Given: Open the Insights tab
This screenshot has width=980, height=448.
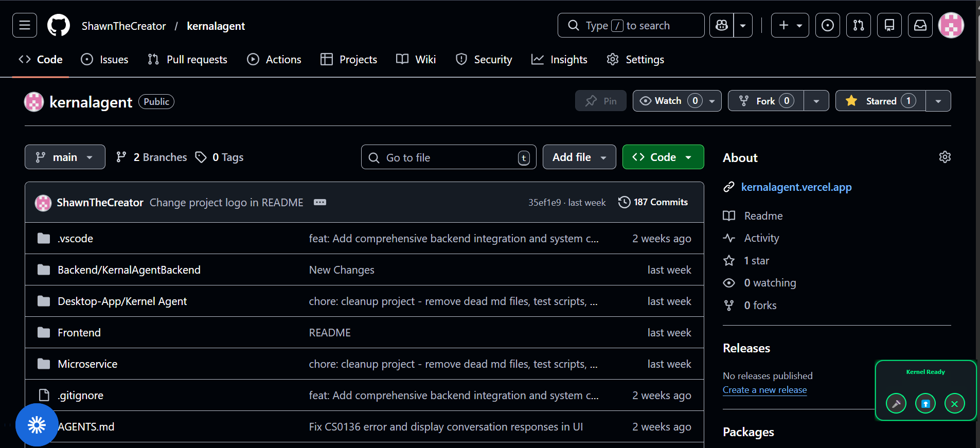Looking at the screenshot, I should pos(559,59).
